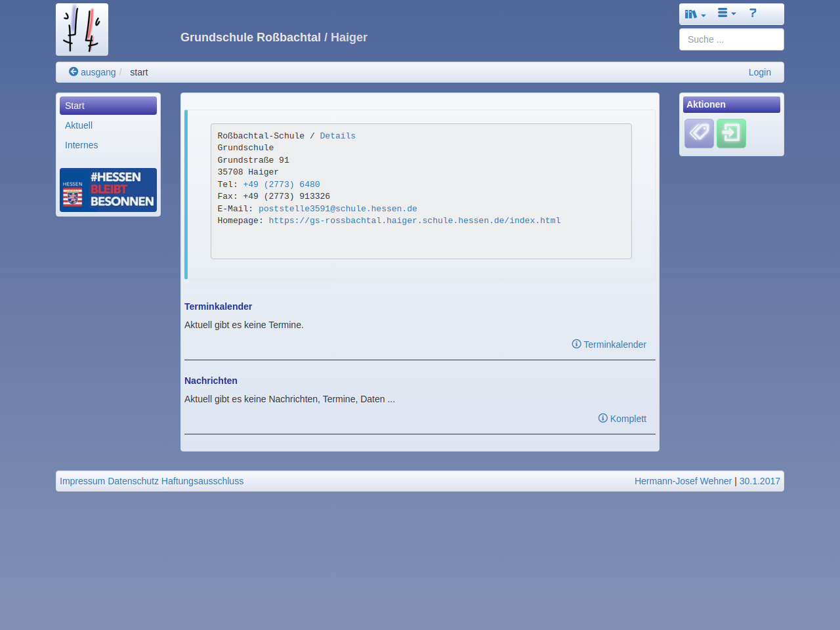This screenshot has width=840, height=630.
Task: Click the school logo image
Action: 82,30
